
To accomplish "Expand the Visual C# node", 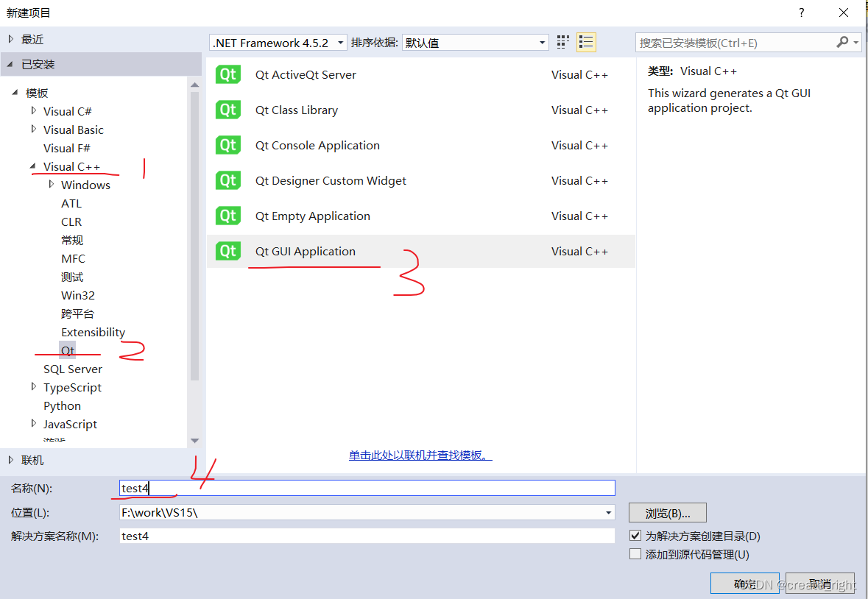I will 34,110.
